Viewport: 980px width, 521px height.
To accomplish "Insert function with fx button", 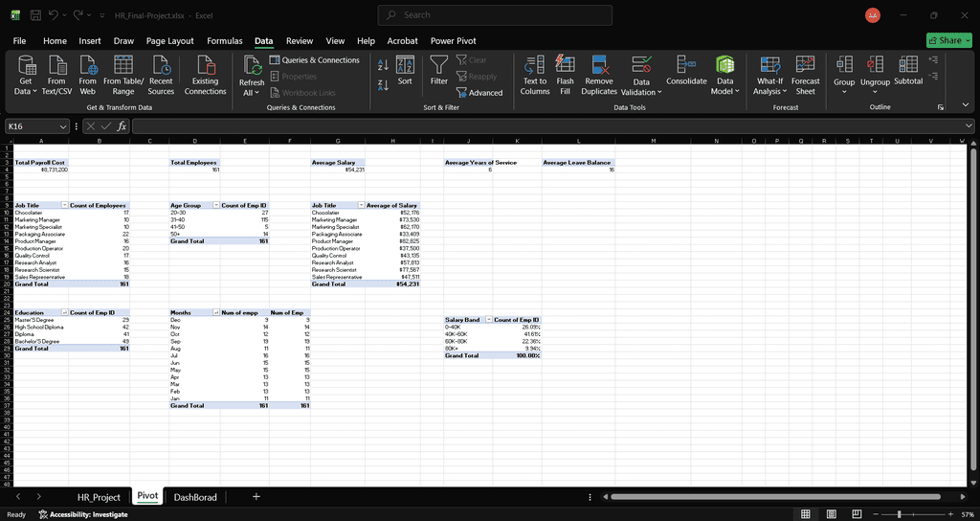I will point(122,126).
